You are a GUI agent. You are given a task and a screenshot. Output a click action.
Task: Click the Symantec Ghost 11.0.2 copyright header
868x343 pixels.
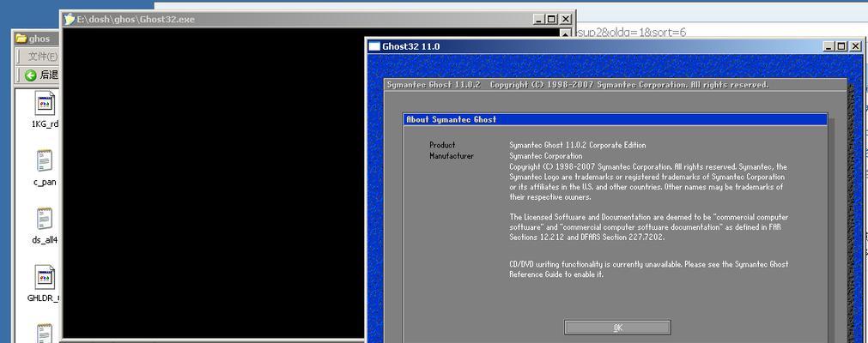point(577,85)
